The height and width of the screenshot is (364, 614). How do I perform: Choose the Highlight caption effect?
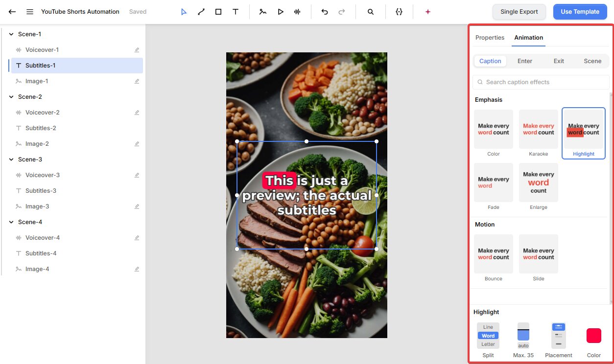[x=584, y=134]
